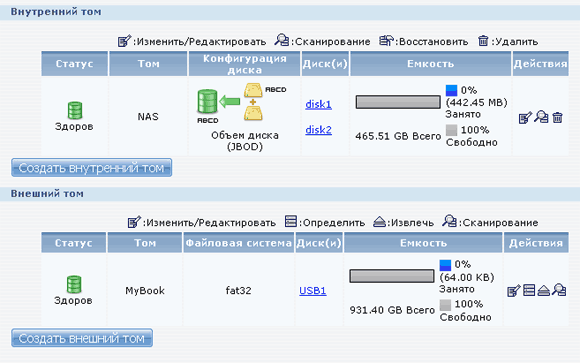
Task: Click green healthy status icon for NAS
Action: tap(75, 110)
